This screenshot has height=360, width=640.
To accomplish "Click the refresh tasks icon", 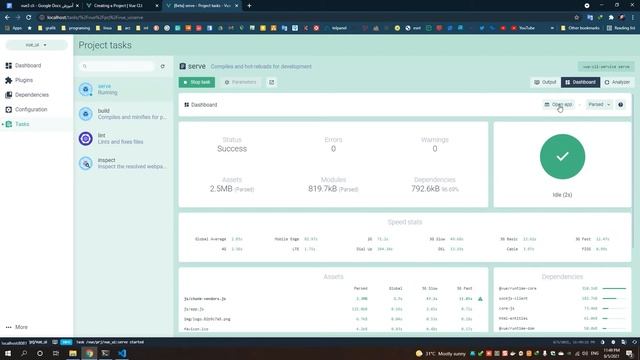I will [162, 66].
